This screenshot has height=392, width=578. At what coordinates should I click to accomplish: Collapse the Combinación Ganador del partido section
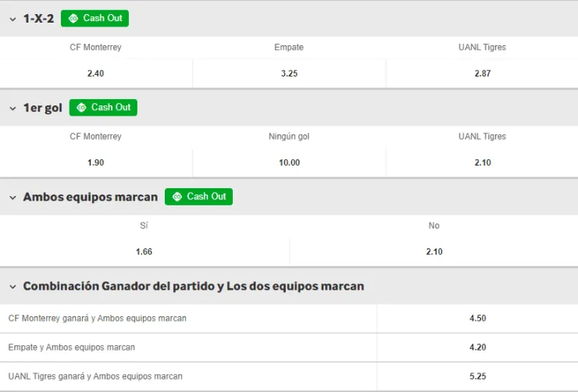pyautogui.click(x=12, y=287)
